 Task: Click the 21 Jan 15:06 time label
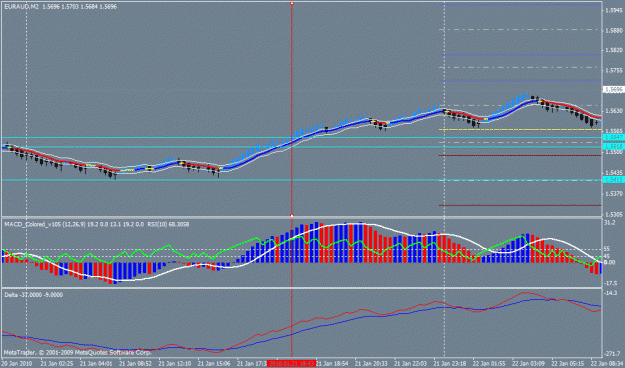(214, 364)
